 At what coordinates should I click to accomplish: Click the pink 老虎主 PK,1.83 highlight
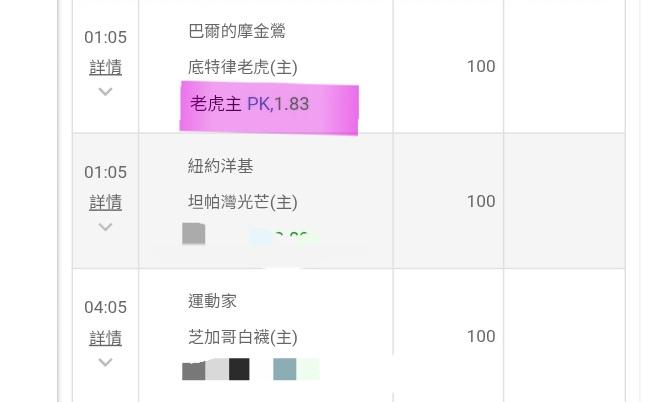(x=268, y=105)
